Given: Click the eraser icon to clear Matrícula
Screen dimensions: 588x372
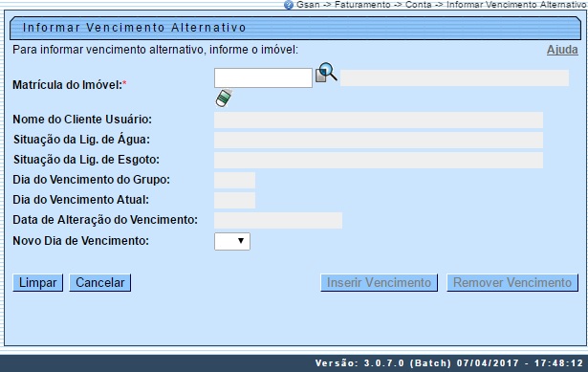Looking at the screenshot, I should (x=224, y=98).
